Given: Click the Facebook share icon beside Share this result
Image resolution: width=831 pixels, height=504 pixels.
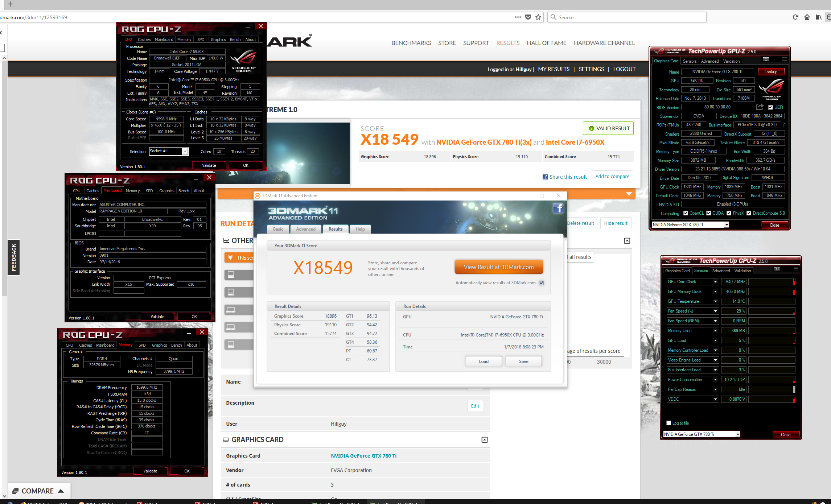Looking at the screenshot, I should (545, 177).
